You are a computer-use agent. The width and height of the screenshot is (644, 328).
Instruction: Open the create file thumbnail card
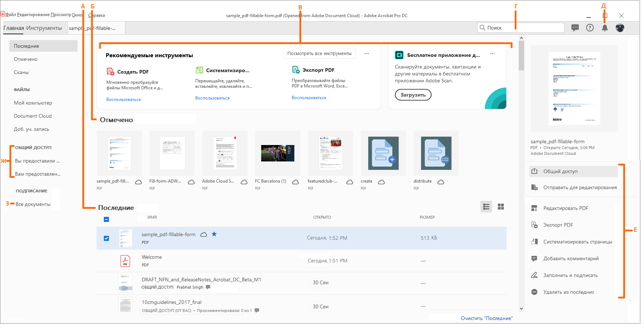383,153
